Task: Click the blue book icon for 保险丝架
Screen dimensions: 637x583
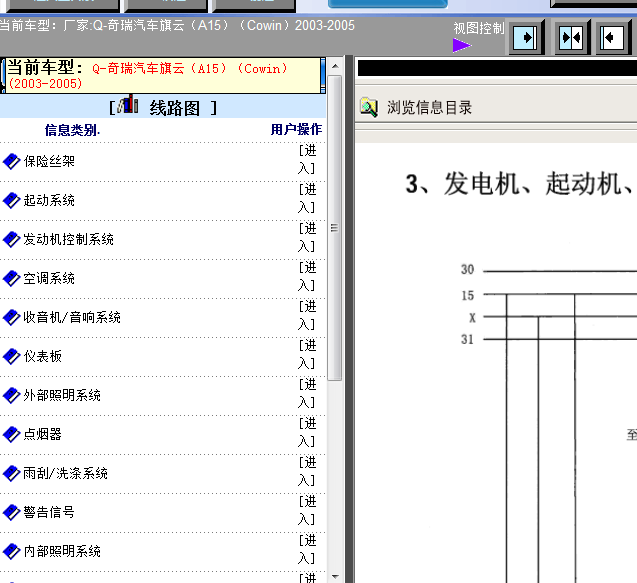Action: coord(11,161)
